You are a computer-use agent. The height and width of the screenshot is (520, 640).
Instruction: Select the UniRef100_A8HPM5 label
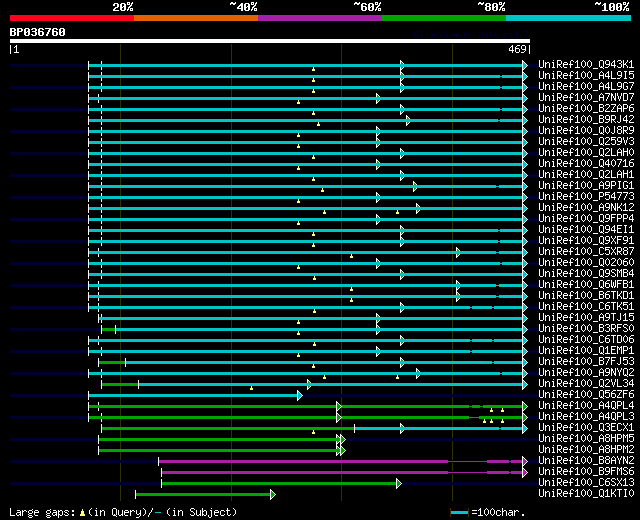point(586,439)
